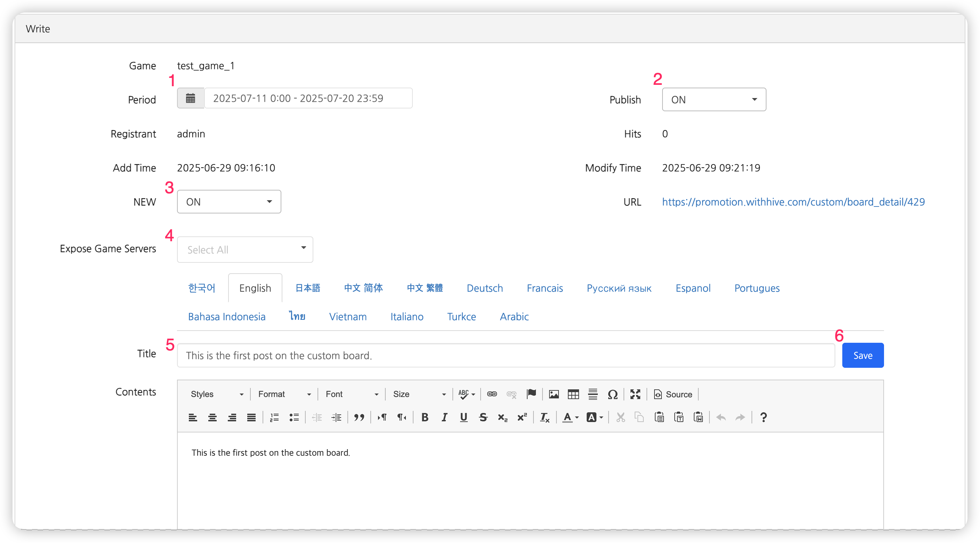Image resolution: width=980 pixels, height=543 pixels.
Task: Click the Anchor flag icon
Action: pyautogui.click(x=531, y=394)
